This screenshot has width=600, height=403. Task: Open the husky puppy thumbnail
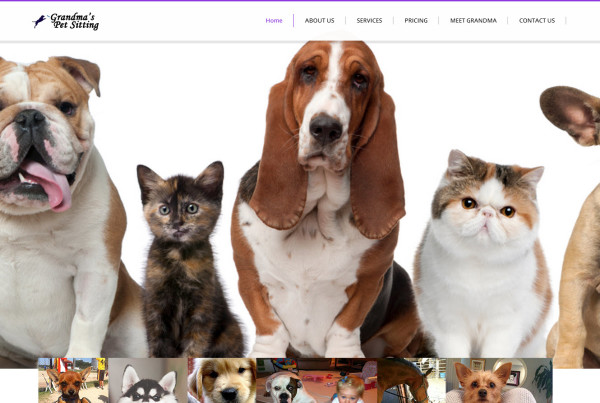tap(149, 381)
